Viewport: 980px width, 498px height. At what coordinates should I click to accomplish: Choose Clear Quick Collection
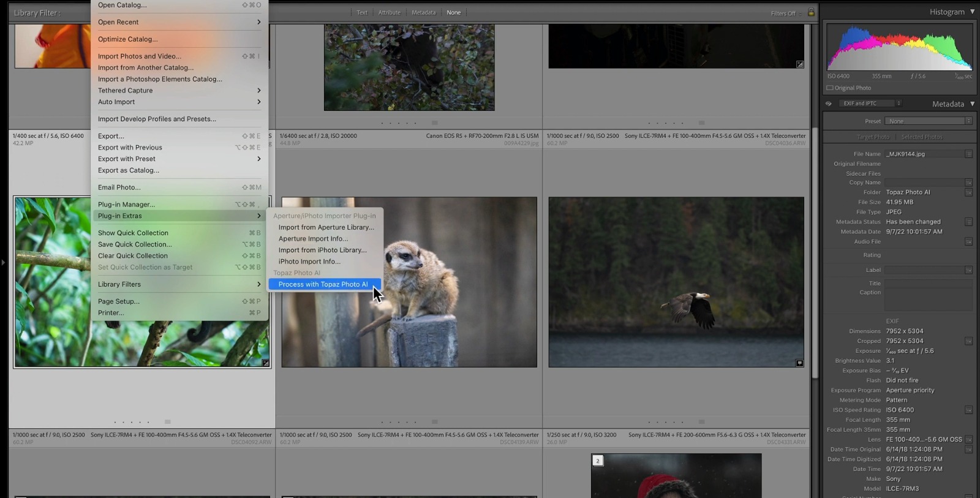[179, 255]
